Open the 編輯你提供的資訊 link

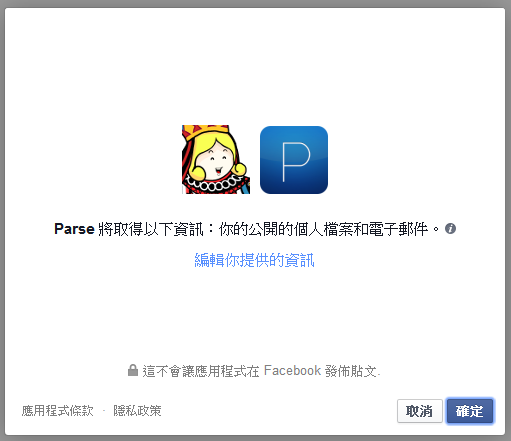254,260
